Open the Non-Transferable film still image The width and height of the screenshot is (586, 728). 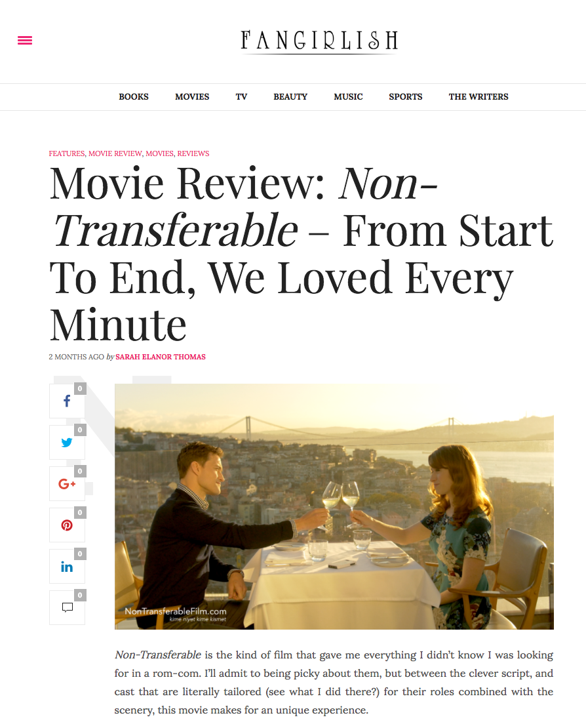pyautogui.click(x=334, y=506)
